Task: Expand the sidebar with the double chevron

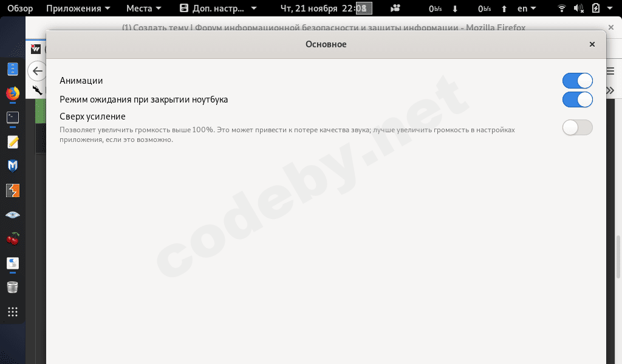Action: click(609, 90)
